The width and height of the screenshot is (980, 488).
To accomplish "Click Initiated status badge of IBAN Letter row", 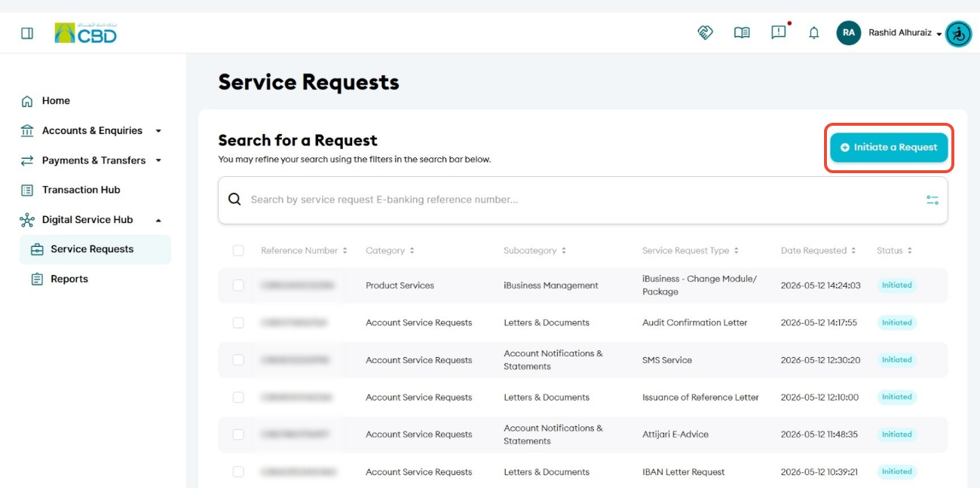I will [897, 472].
